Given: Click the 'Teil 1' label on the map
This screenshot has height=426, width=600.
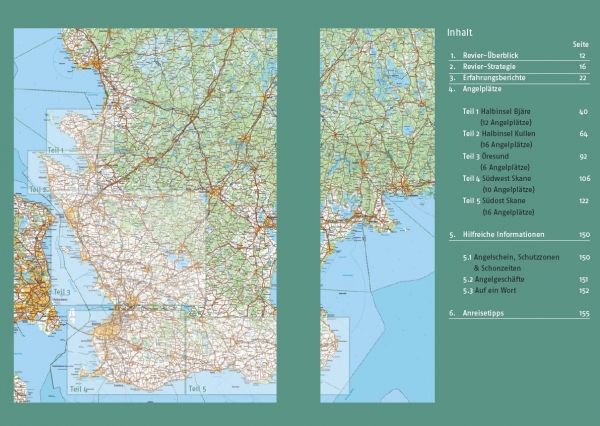Looking at the screenshot, I should coord(55,151).
